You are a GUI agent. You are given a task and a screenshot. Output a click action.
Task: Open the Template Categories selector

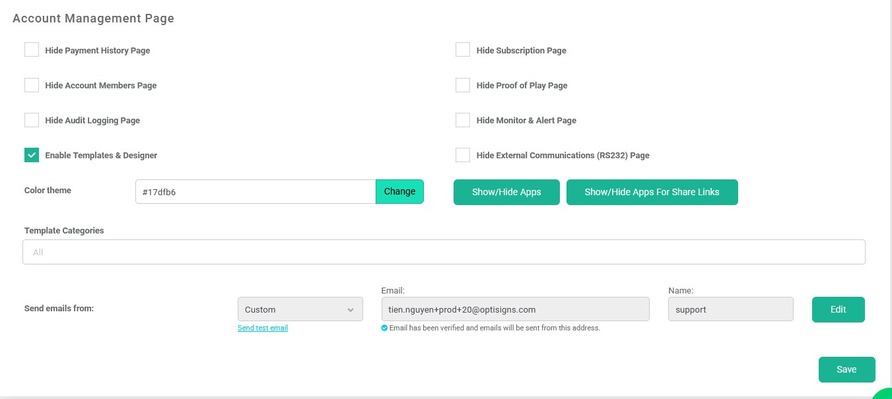(444, 252)
